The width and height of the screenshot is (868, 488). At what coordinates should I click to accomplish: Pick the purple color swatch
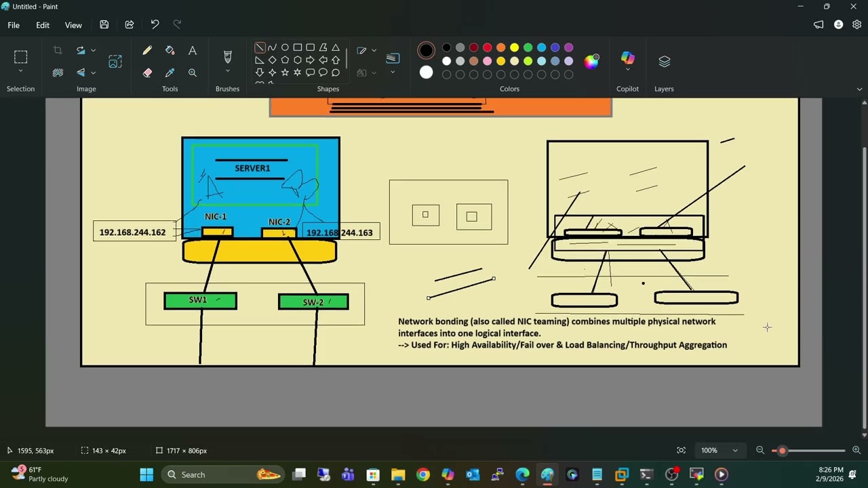568,47
